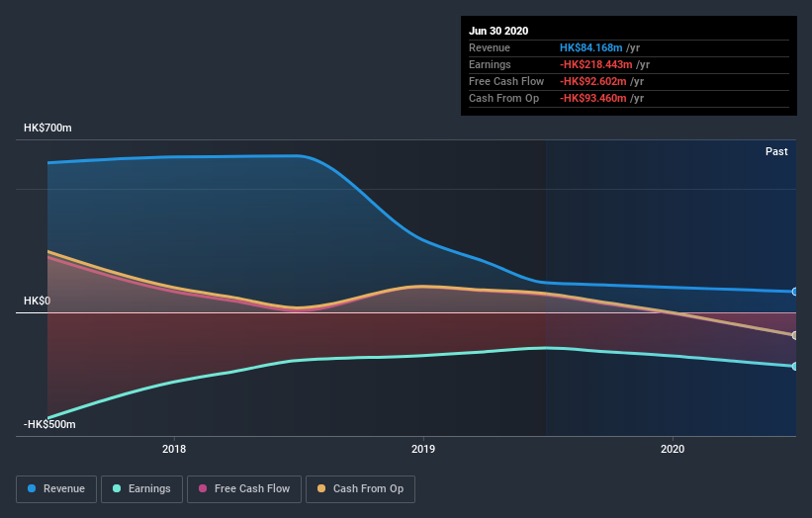The width and height of the screenshot is (812, 518).
Task: Toggle the Cash From Op legend button
Action: [x=360, y=489]
